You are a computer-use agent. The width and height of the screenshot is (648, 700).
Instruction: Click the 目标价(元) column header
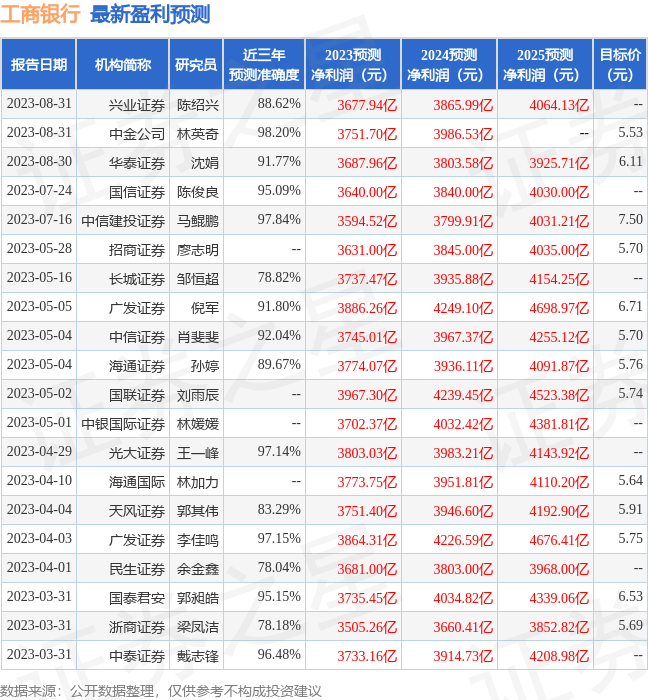click(620, 64)
